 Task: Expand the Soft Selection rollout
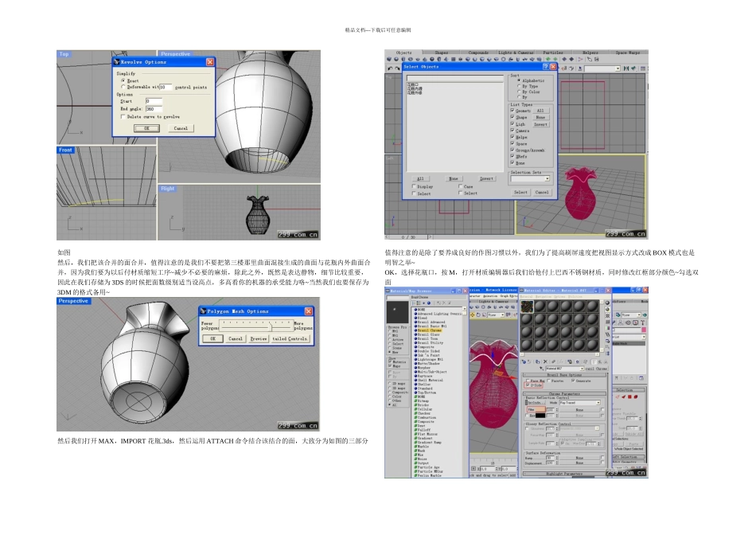pyautogui.click(x=628, y=457)
